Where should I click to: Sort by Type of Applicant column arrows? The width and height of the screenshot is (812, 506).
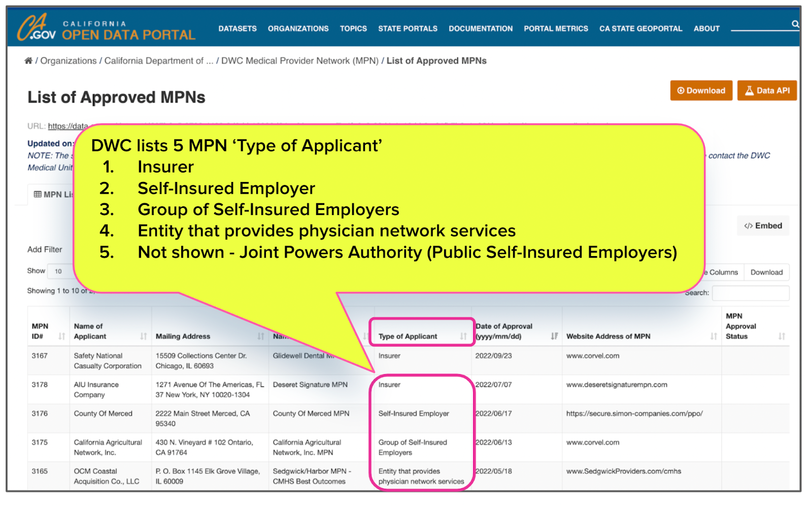[463, 336]
